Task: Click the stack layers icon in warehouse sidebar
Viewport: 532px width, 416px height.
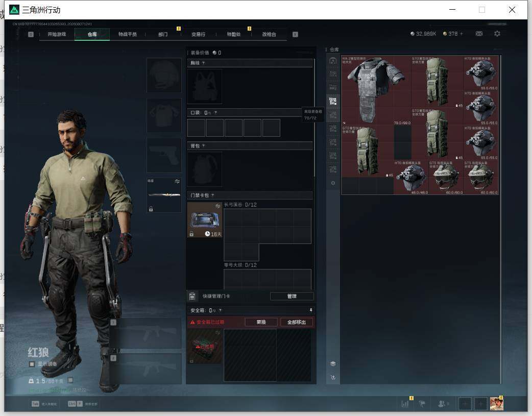Action: 333,364
